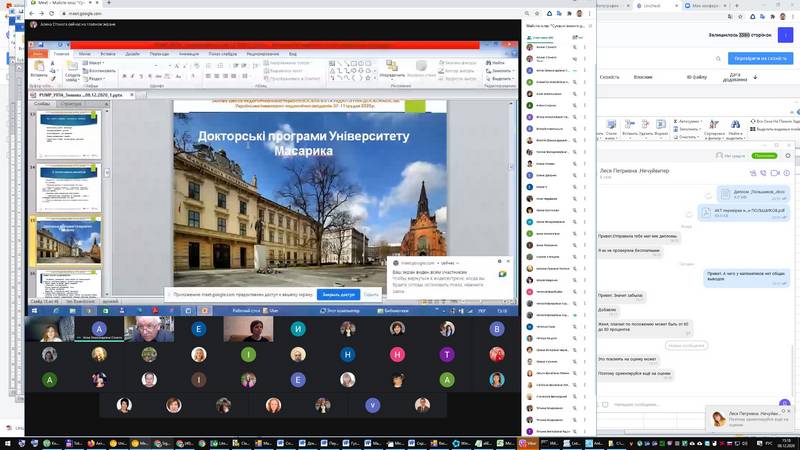Open the Section dropdown in PowerPoint ribbon
Viewport: 800px width, 450px height.
(x=94, y=79)
